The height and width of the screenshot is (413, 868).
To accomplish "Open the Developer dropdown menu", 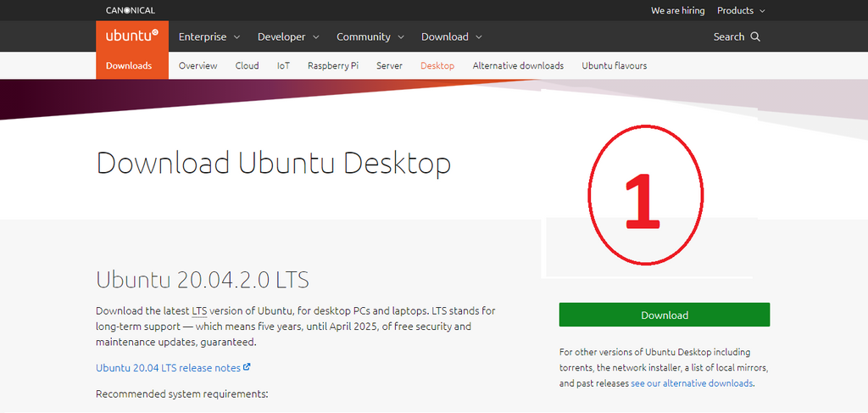I will pos(288,36).
